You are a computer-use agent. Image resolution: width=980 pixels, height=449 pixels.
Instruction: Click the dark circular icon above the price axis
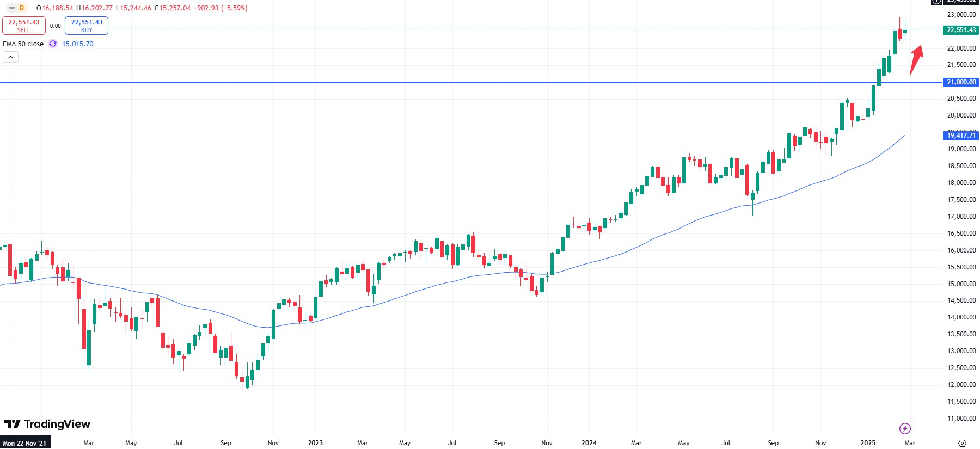click(936, 2)
